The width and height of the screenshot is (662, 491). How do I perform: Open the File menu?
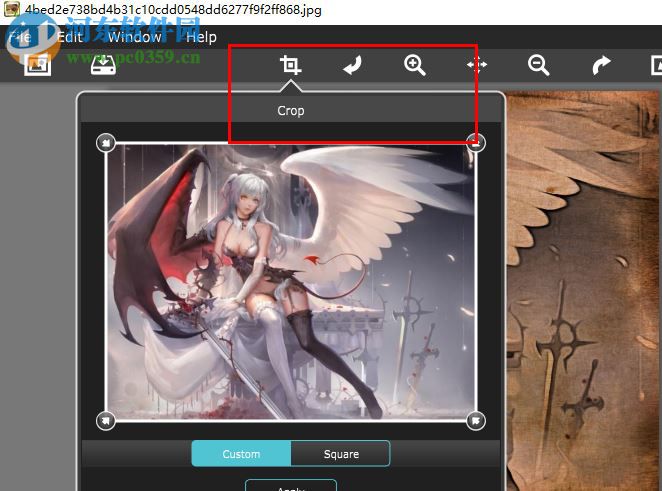pos(20,37)
